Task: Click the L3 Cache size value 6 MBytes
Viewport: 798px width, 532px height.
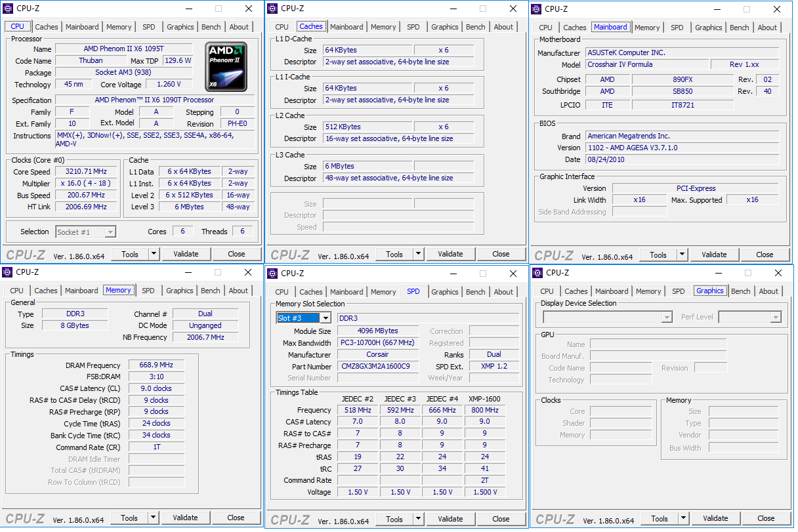Action: pyautogui.click(x=367, y=167)
